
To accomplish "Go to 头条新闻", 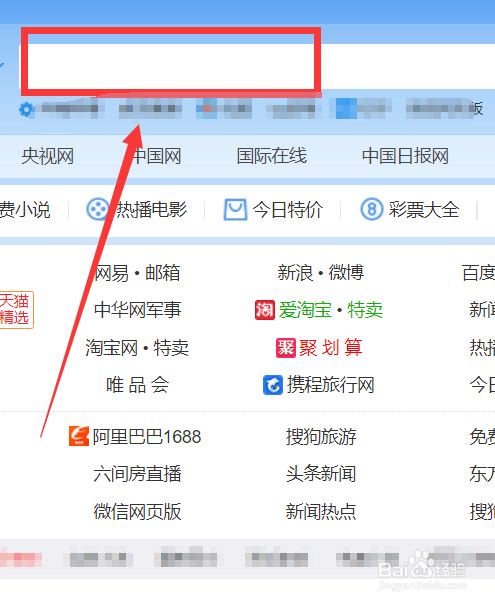I will coord(321,474).
